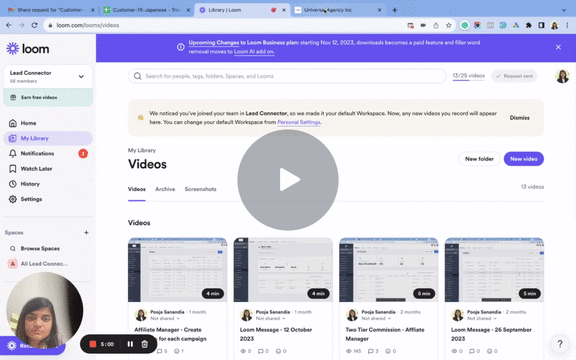This screenshot has height=360, width=576.
Task: Open the help question mark button
Action: click(559, 344)
